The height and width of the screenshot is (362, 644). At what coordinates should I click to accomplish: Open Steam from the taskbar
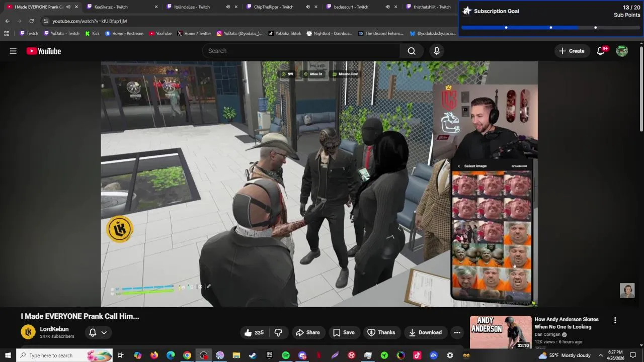[253, 355]
